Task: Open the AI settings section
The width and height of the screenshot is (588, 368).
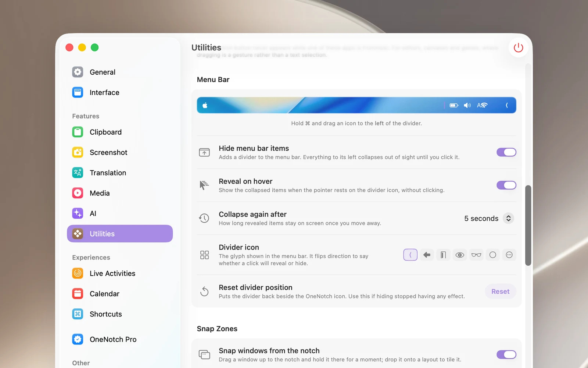Action: coord(120,213)
